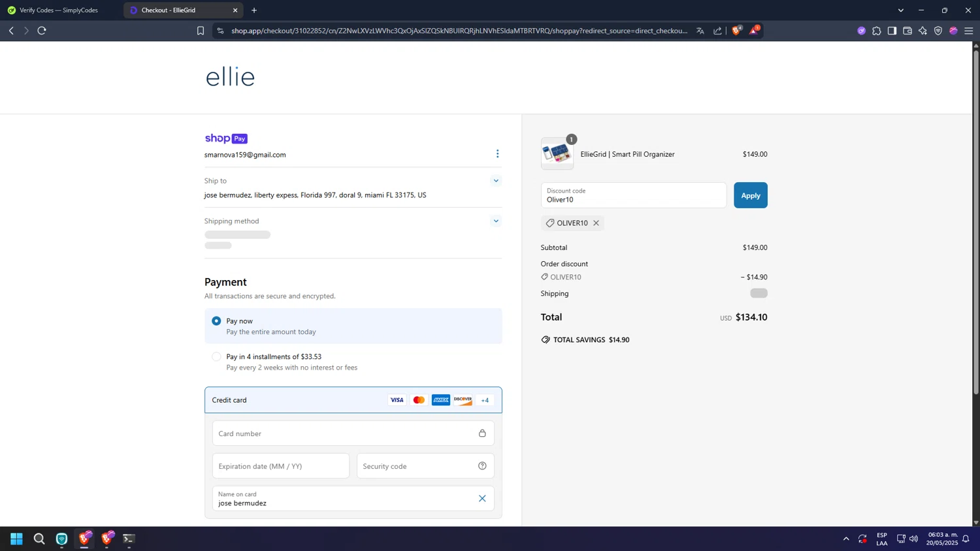The width and height of the screenshot is (980, 551).
Task: Open Brave Shields lion icon
Action: pos(737,30)
